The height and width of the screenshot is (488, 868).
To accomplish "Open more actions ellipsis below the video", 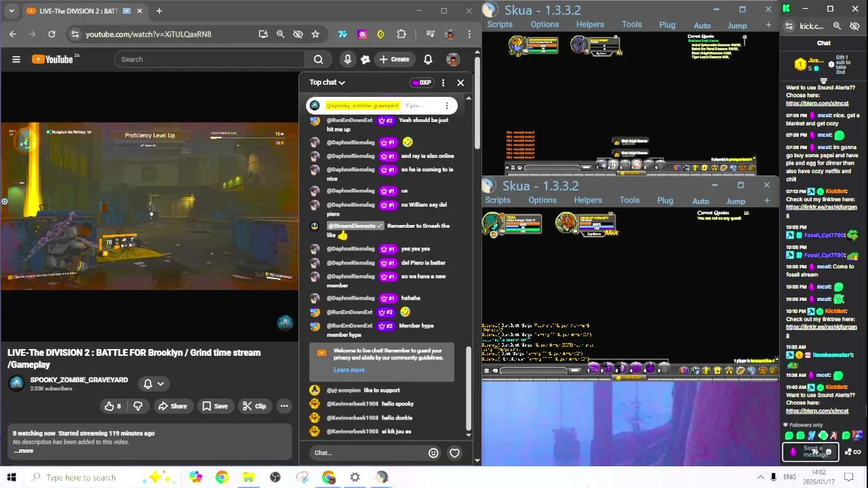I will tap(284, 406).
